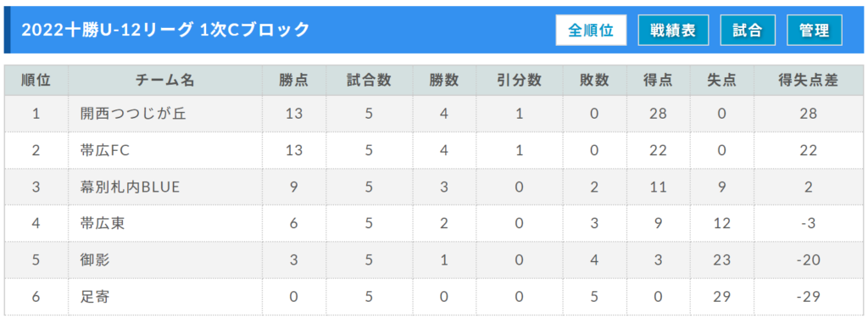Click the 引分数 column header
Viewport: 868px width, 324px height.
pyautogui.click(x=519, y=81)
